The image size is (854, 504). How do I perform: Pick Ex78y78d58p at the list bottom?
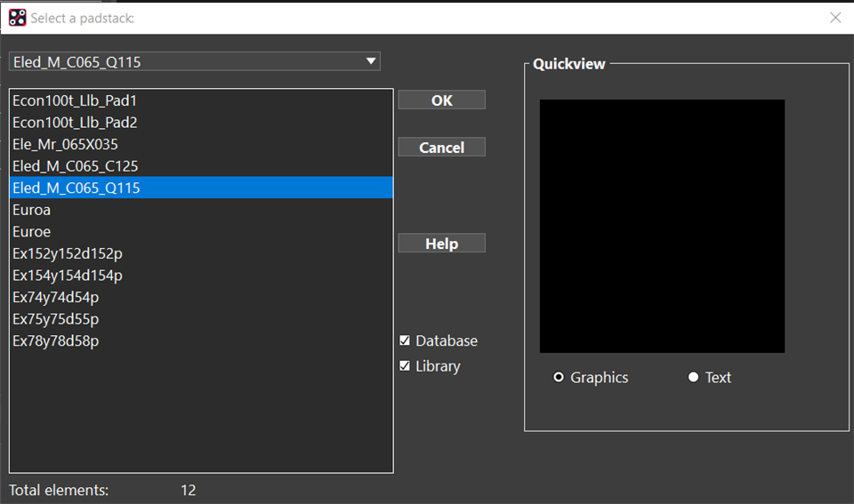tap(55, 340)
